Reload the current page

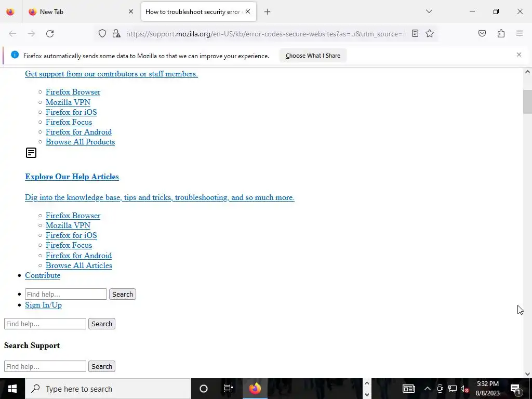pos(50,34)
